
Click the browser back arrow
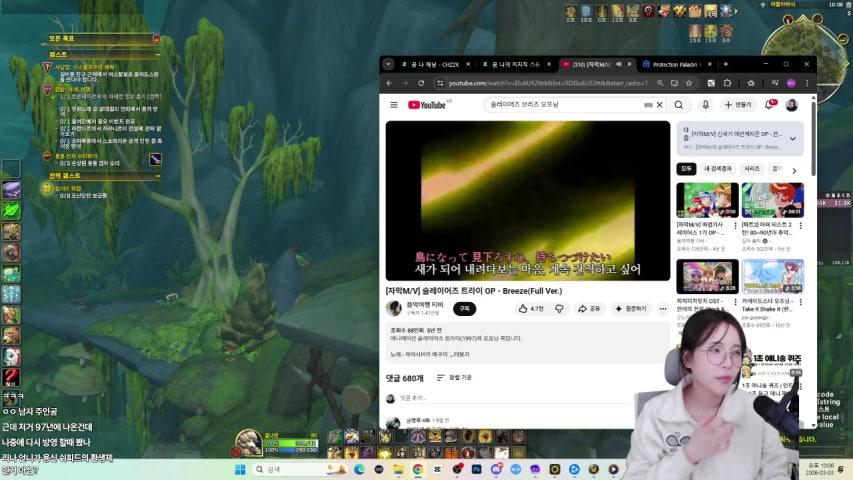pos(390,83)
